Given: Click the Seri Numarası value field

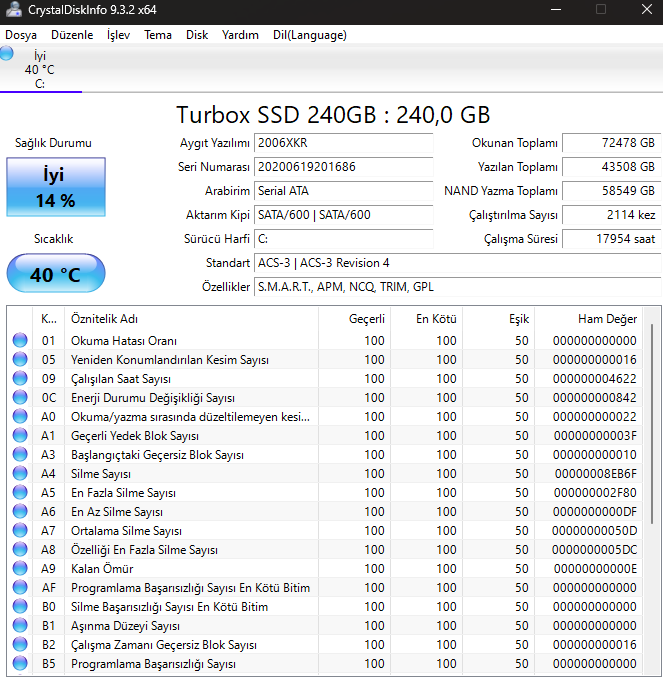Looking at the screenshot, I should click(x=343, y=167).
